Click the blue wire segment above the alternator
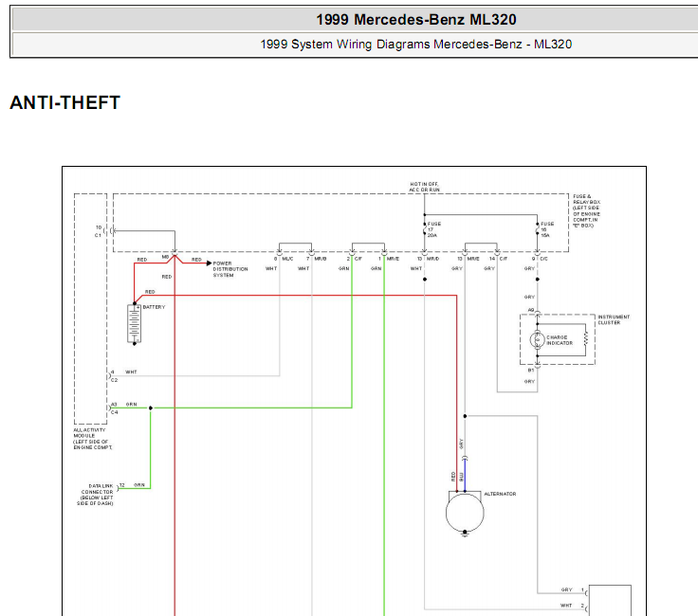This screenshot has width=698, height=616. click(x=465, y=475)
